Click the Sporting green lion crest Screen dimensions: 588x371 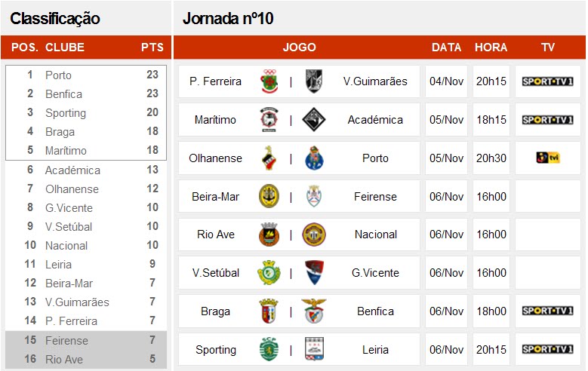[269, 349]
